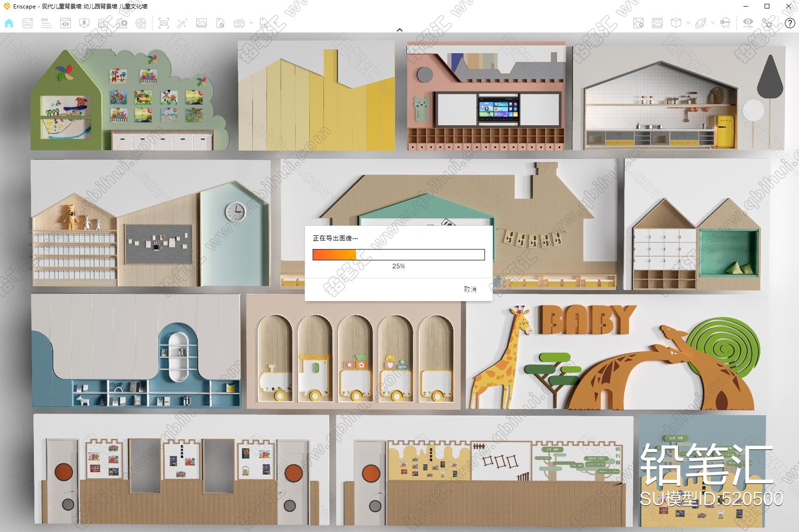The height and width of the screenshot is (532, 799).
Task: Click the export web standalone file icon
Action: tap(220, 23)
